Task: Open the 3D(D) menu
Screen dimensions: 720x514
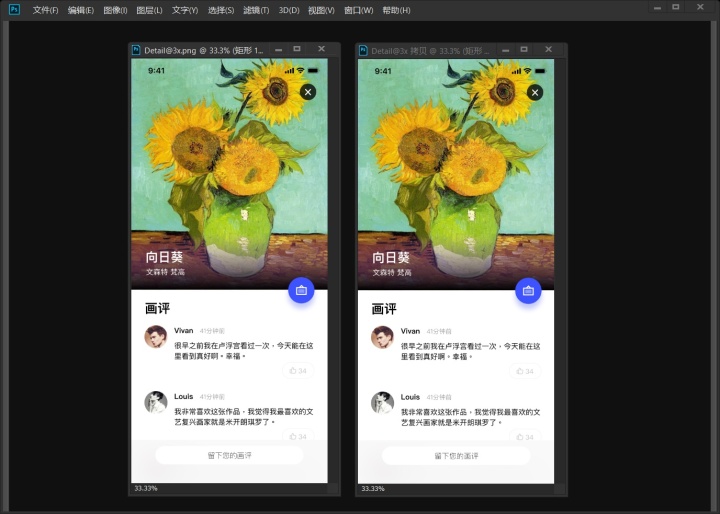Action: coord(289,10)
